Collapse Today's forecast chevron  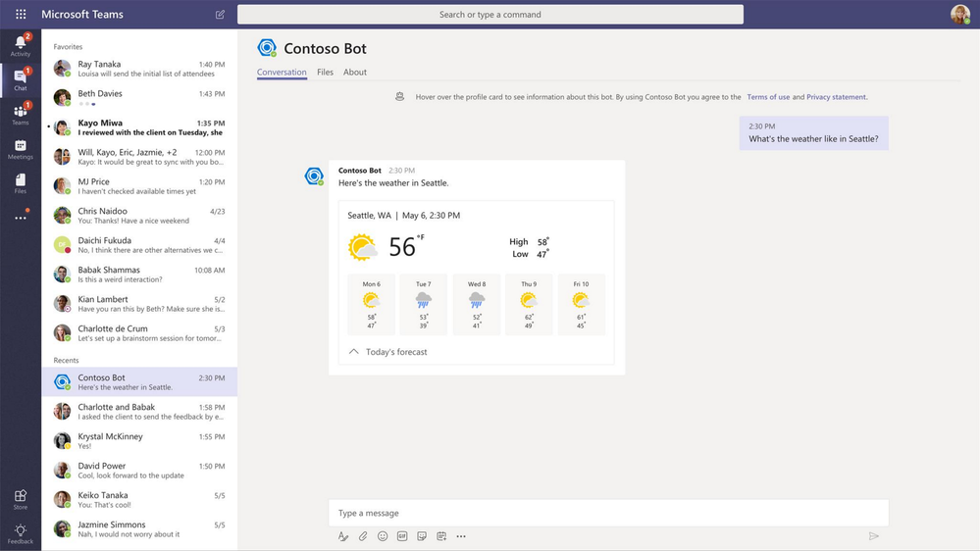[x=354, y=352]
